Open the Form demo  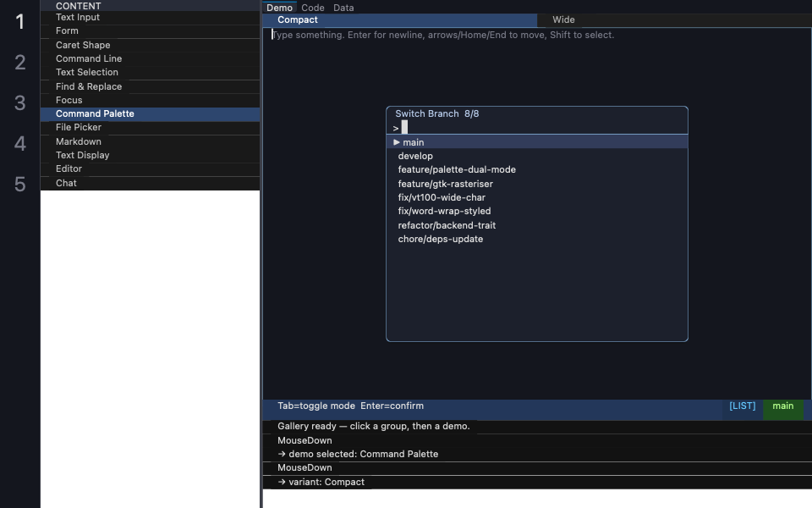151,31
